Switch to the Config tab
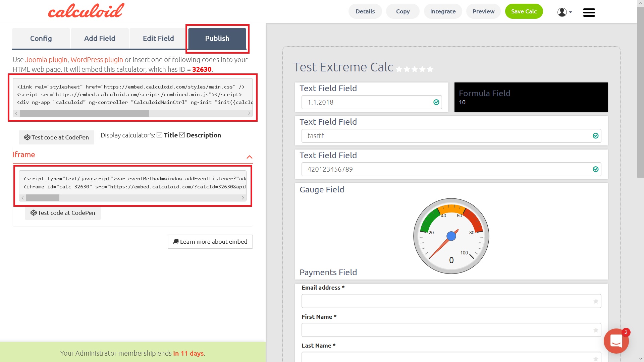This screenshot has height=362, width=644. (41, 38)
